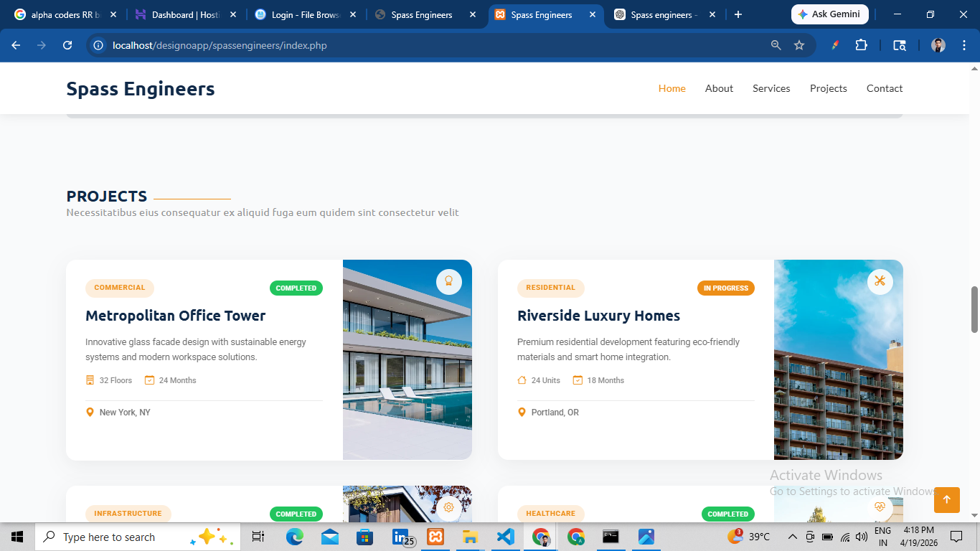Click the colorful pen extension icon in toolbar
This screenshot has height=551, width=980.
[x=835, y=45]
